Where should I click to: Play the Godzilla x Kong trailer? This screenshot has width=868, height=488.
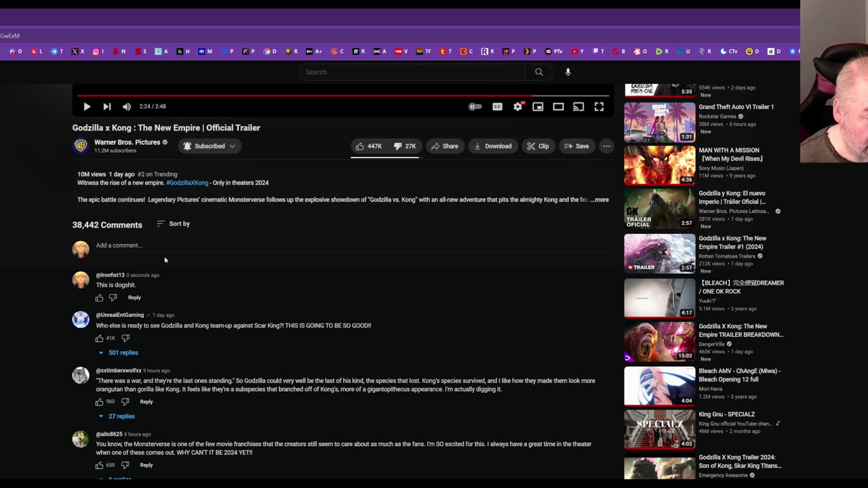click(x=87, y=106)
